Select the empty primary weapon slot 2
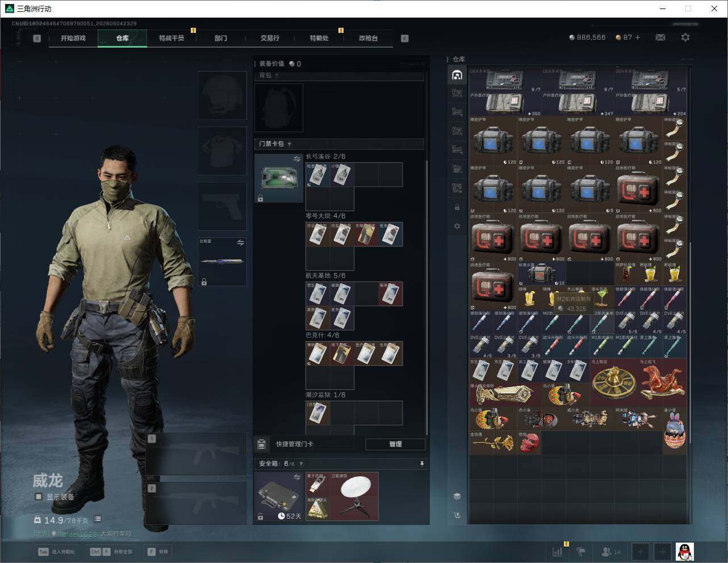728x563 pixels. (x=196, y=503)
